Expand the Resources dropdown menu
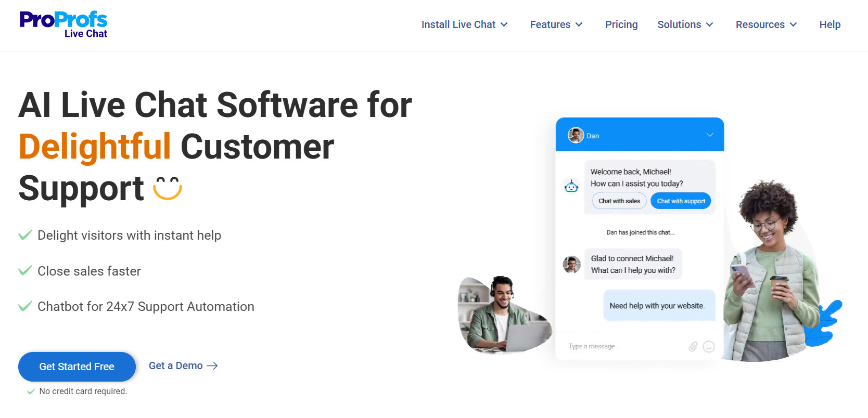Image resolution: width=868 pixels, height=418 pixels. (767, 24)
